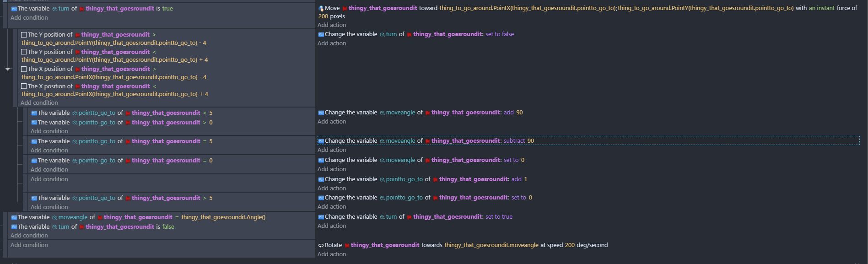Click the Rotate action icon
This screenshot has height=264, width=868.
321,245
